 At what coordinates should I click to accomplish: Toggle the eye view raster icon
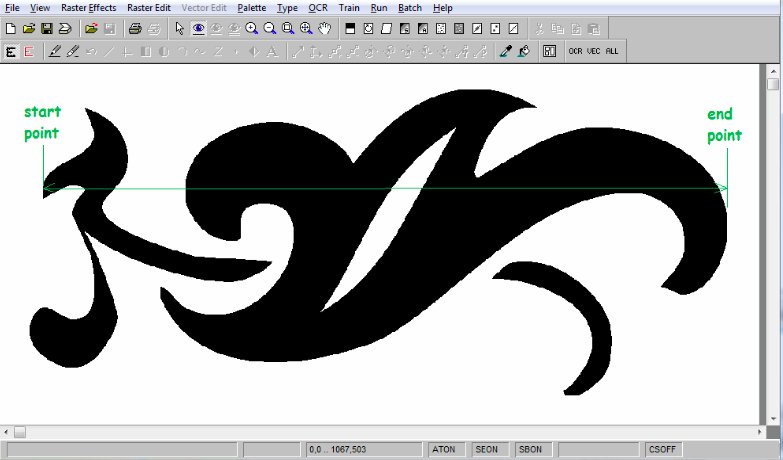(198, 28)
